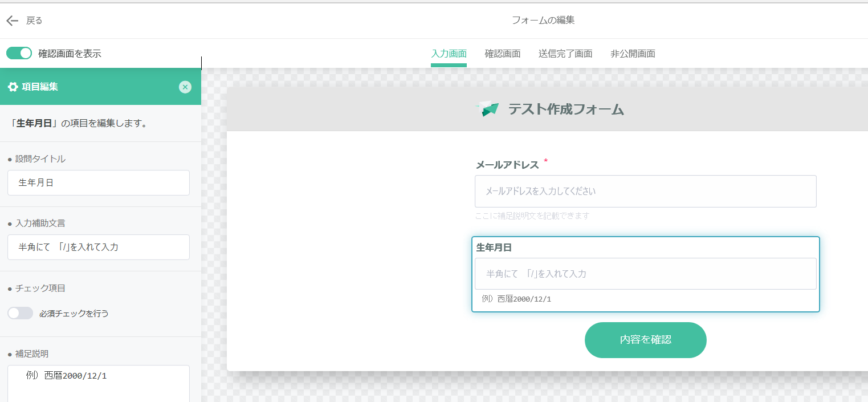The image size is (868, 402).
Task: Enable the 必須チェックを行う toggle
Action: click(20, 312)
